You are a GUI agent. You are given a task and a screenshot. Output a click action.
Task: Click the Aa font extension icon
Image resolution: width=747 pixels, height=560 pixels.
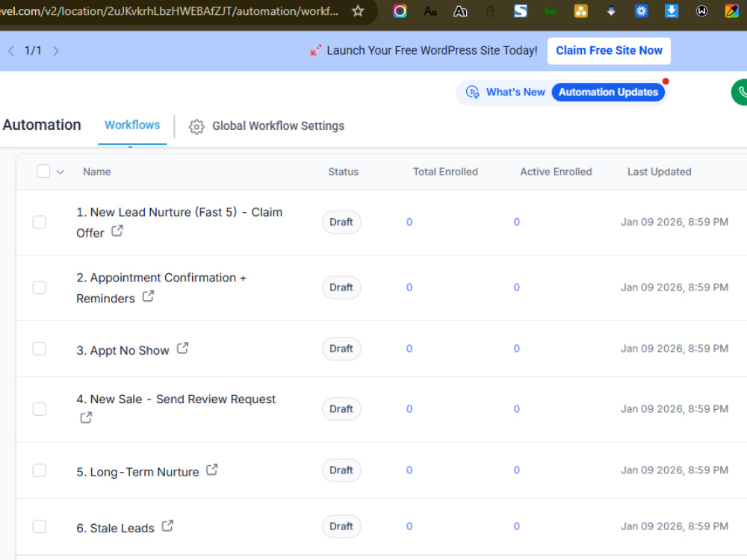[x=430, y=11]
